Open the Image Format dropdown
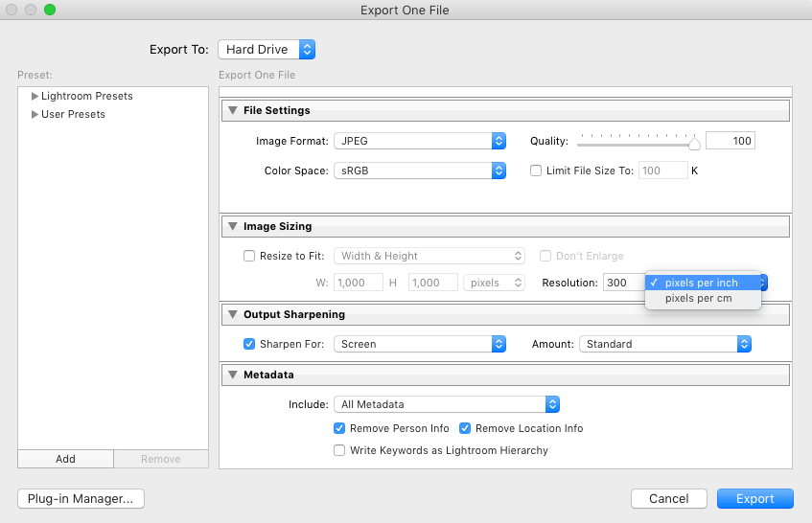Image resolution: width=812 pixels, height=523 pixels. 420,141
